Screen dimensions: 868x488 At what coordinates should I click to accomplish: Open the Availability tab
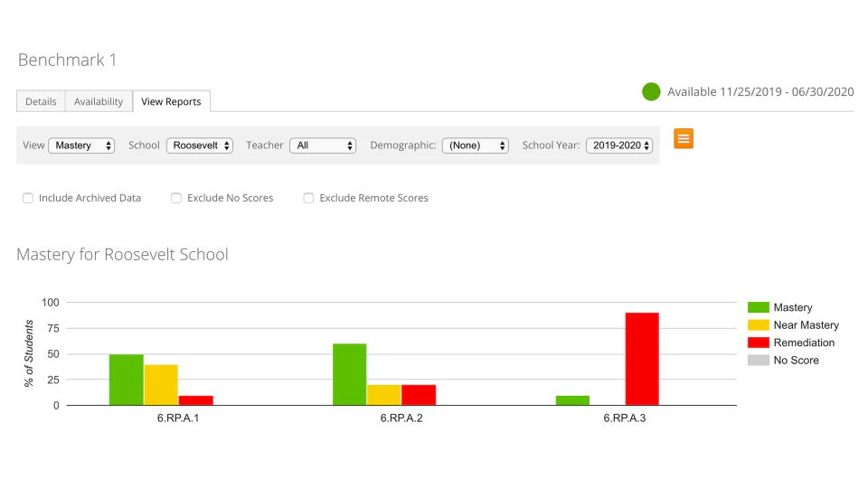(99, 101)
